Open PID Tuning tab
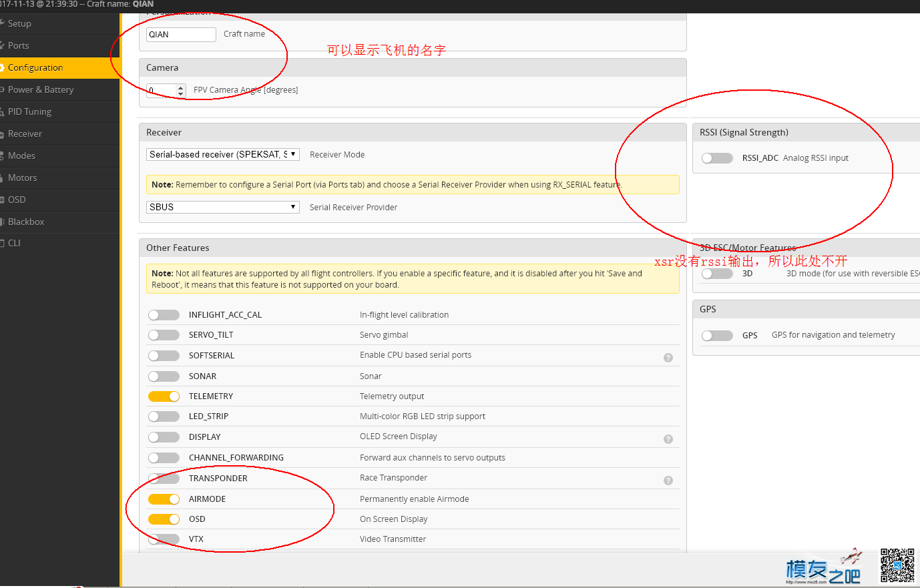Viewport: 920px width, 588px height. coord(59,111)
